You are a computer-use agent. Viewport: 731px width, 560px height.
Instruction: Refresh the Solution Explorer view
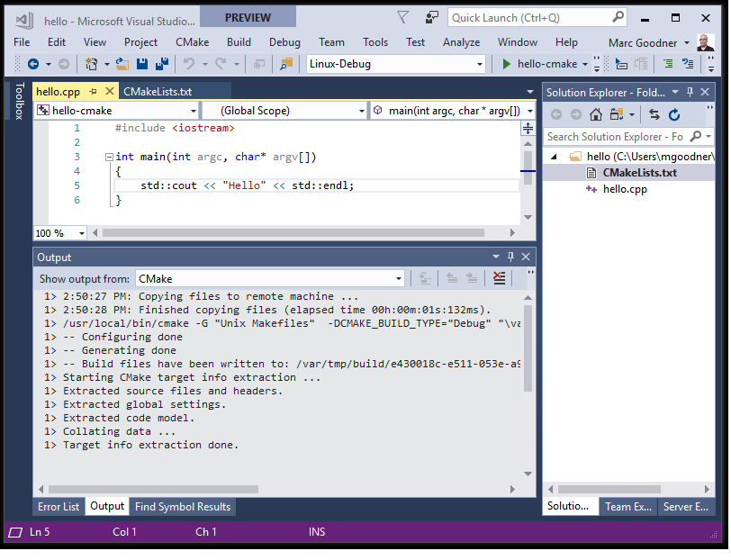click(676, 114)
